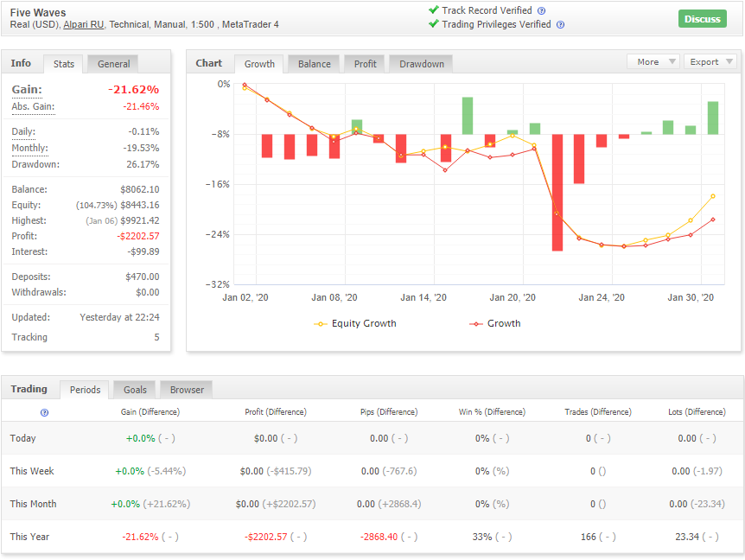Click This Week profit difference -$415.79
Viewport: 745px width, 560px height.
[290, 471]
